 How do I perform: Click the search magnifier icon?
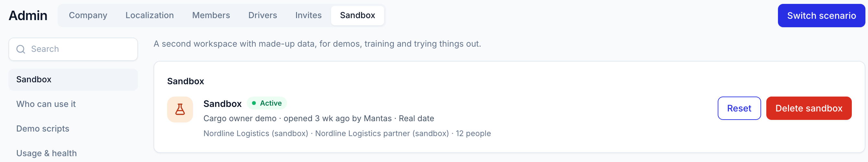[x=21, y=49]
